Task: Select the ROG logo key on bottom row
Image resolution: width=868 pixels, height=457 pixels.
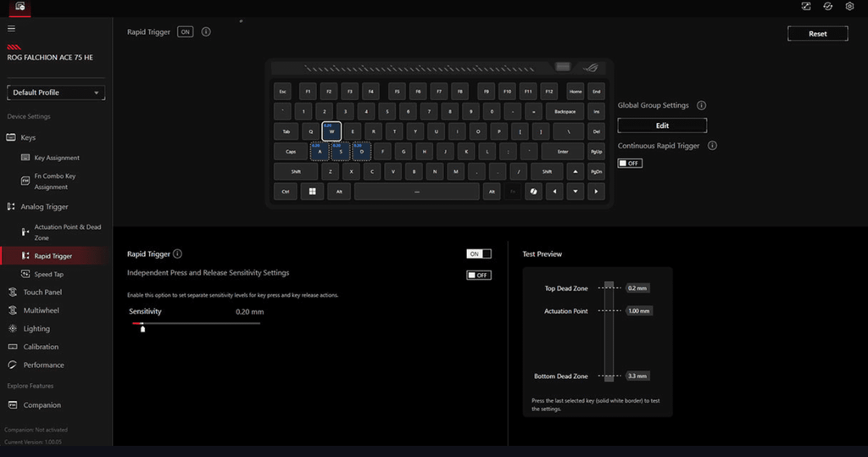Action: pyautogui.click(x=533, y=192)
